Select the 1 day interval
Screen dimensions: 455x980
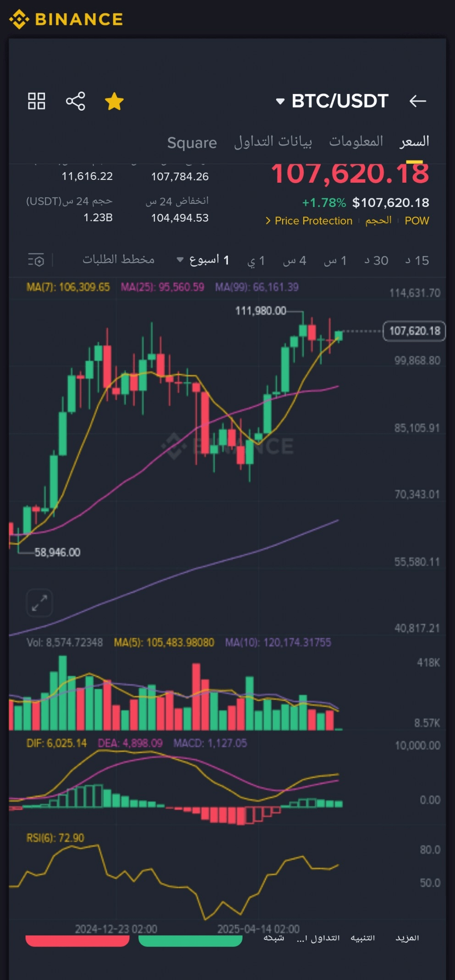256,261
